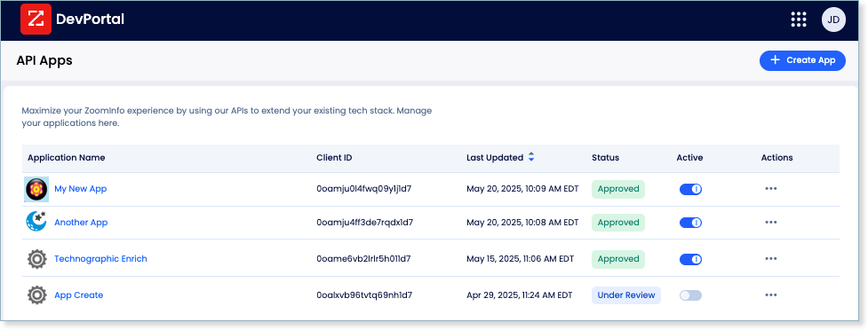The width and height of the screenshot is (868, 330).
Task: Click the Maximize your ZoomInfo experience description
Action: click(x=227, y=116)
